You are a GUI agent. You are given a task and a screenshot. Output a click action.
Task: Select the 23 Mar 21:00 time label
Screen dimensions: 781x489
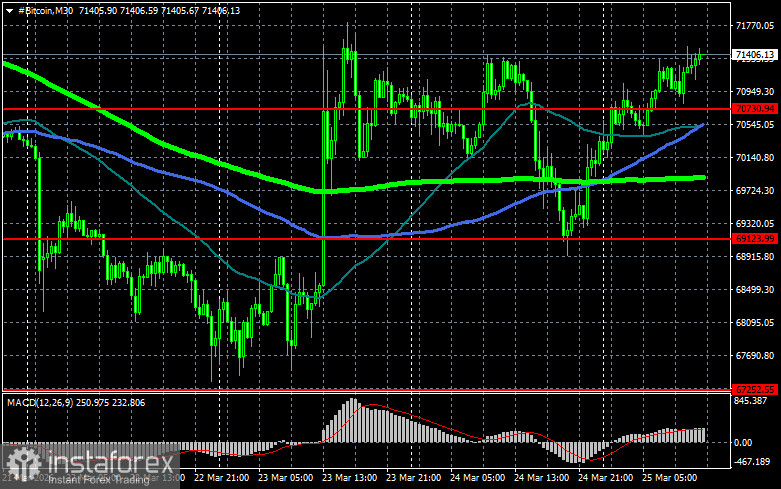[x=413, y=478]
